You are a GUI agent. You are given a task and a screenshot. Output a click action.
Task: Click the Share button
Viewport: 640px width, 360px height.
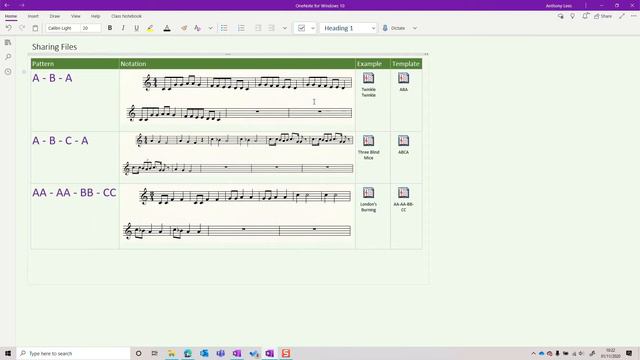click(x=603, y=16)
